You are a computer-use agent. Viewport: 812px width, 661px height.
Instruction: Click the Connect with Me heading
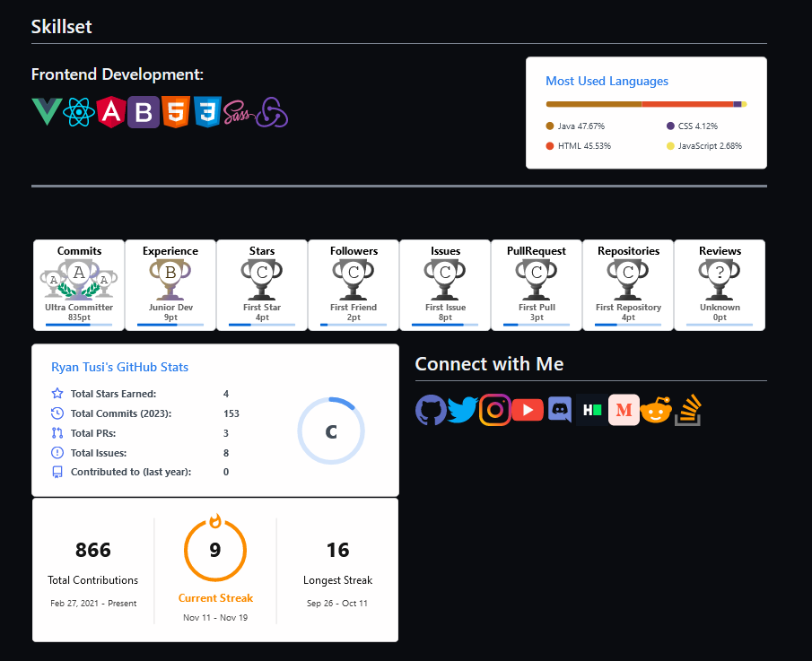click(x=489, y=364)
